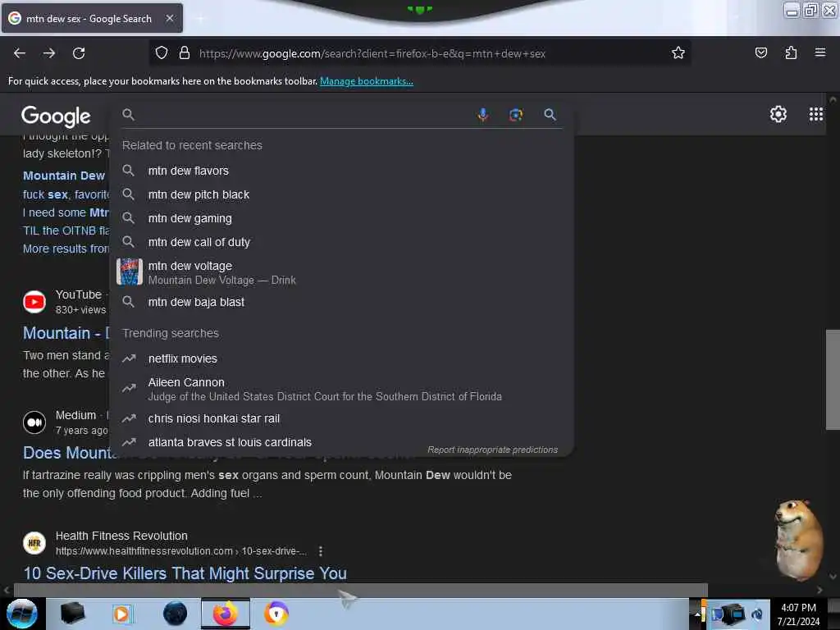Pick trending chris niosi honkai star rail

342,419
